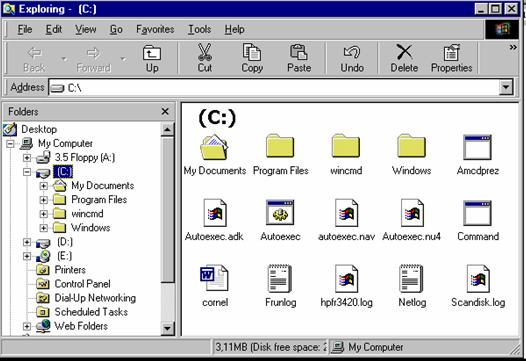The width and height of the screenshot is (526, 361).
Task: Expand the Web Folders node
Action: [x=27, y=326]
